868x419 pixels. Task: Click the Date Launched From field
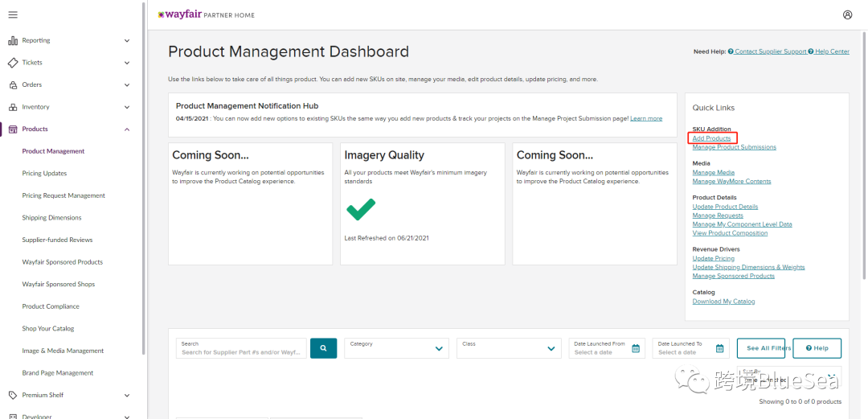607,348
